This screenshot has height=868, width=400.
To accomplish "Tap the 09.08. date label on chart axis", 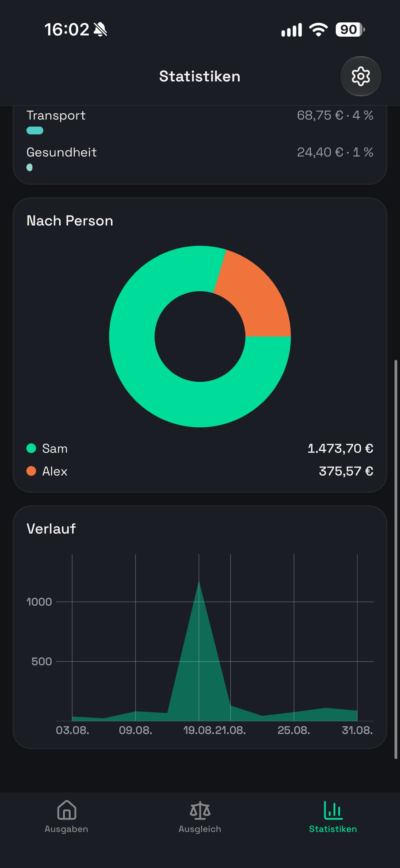I will [x=136, y=730].
